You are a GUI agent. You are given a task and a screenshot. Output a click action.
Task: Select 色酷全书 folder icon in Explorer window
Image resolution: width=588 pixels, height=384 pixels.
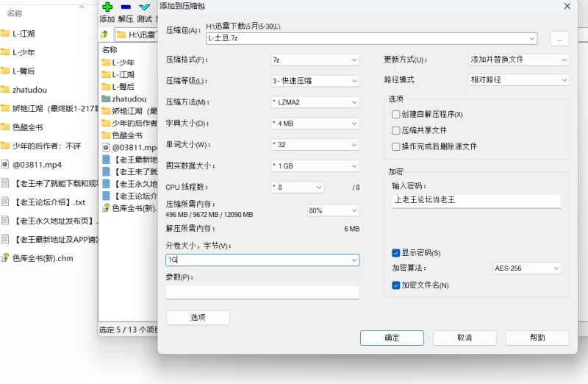pos(5,127)
